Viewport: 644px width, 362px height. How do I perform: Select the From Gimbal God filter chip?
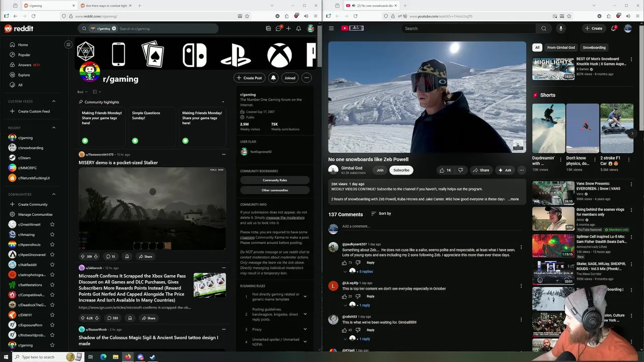coord(561,48)
